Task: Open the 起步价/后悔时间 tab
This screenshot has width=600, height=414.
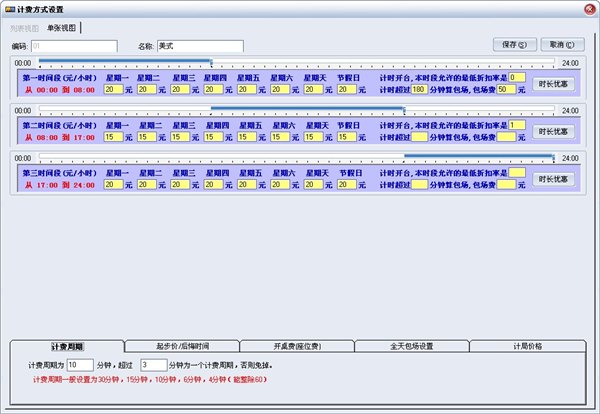Action: click(x=183, y=346)
